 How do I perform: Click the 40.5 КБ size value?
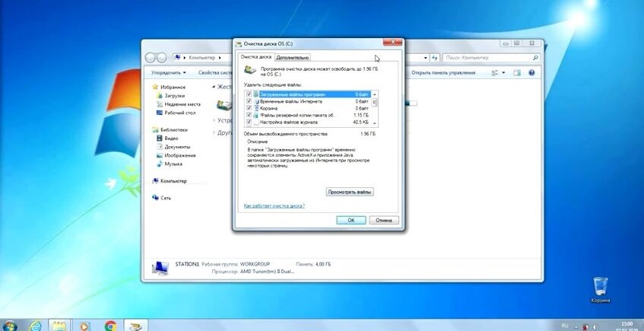click(360, 122)
